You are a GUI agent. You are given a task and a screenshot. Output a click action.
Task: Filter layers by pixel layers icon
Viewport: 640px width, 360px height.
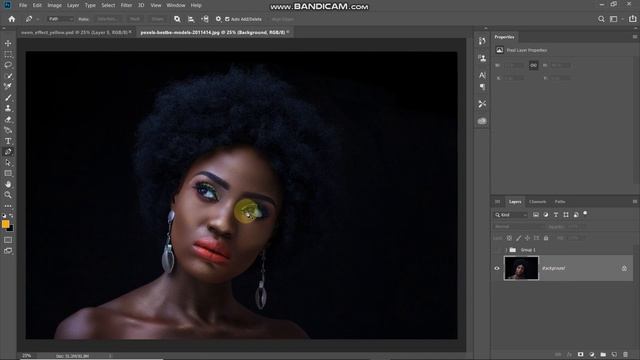(536, 215)
